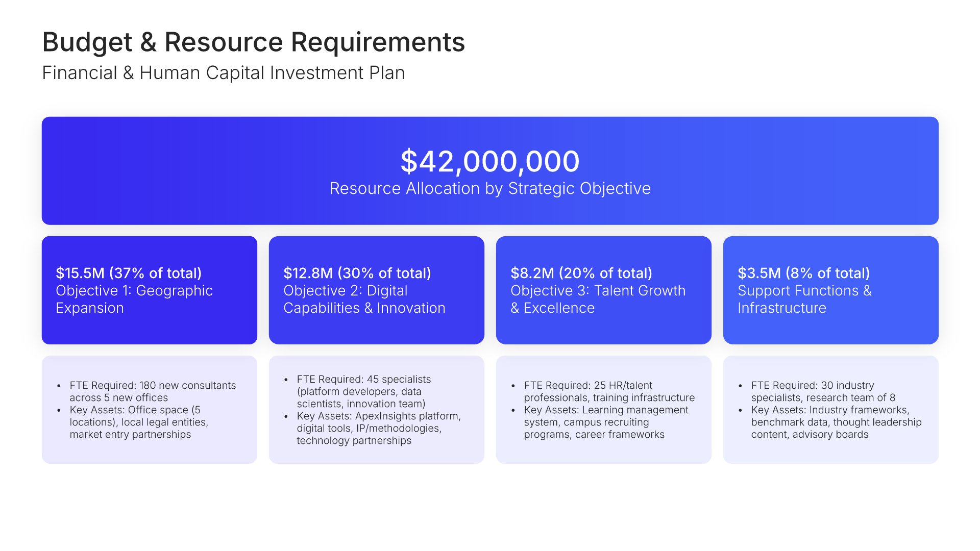Select Objective 3: Talent Growth & Excellence text
980x551 pixels.
[x=597, y=299]
